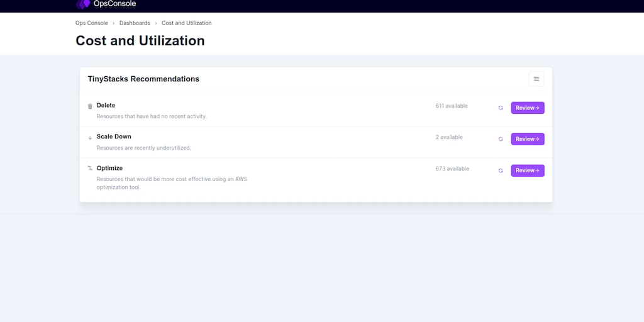The image size is (644, 322).
Task: Click the down arrow icon beside Scale Down
Action: [91, 138]
